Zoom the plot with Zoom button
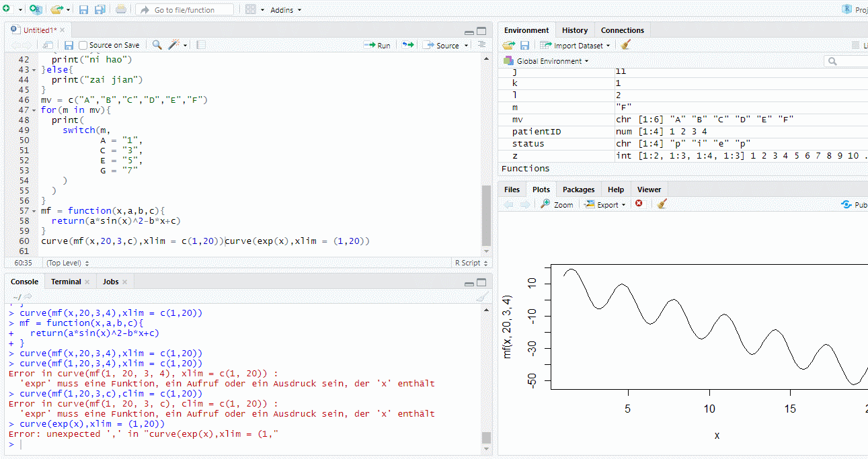The height and width of the screenshot is (459, 868). click(557, 204)
